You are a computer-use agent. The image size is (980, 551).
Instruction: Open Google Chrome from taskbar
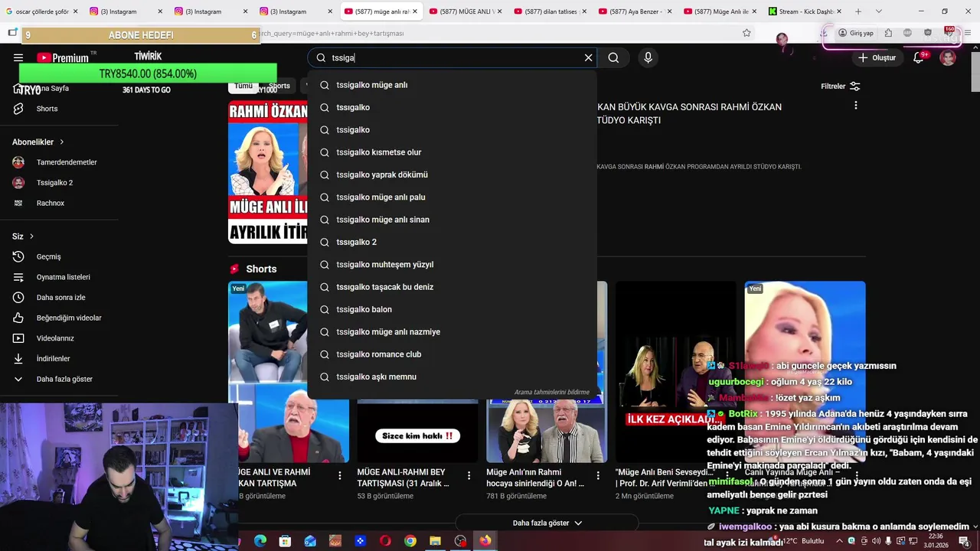coord(410,541)
